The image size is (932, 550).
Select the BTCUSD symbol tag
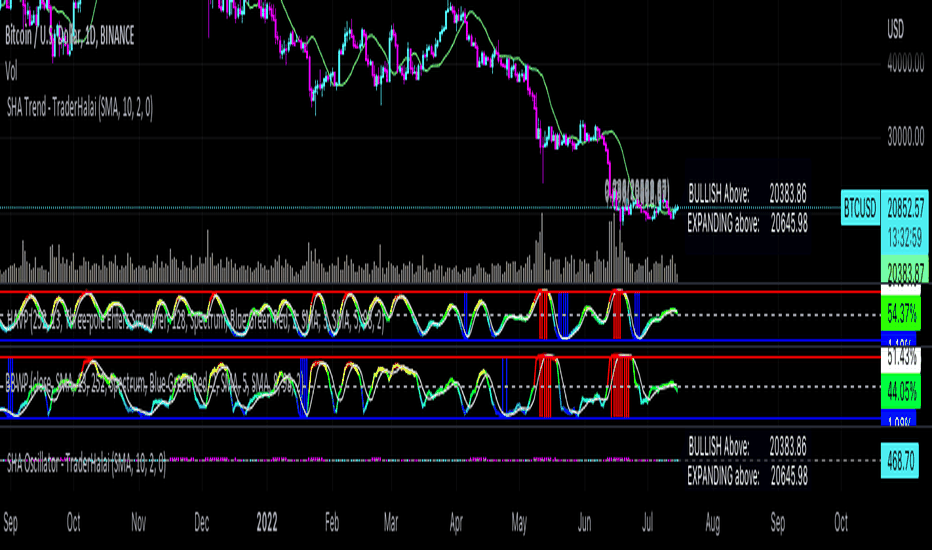[860, 208]
